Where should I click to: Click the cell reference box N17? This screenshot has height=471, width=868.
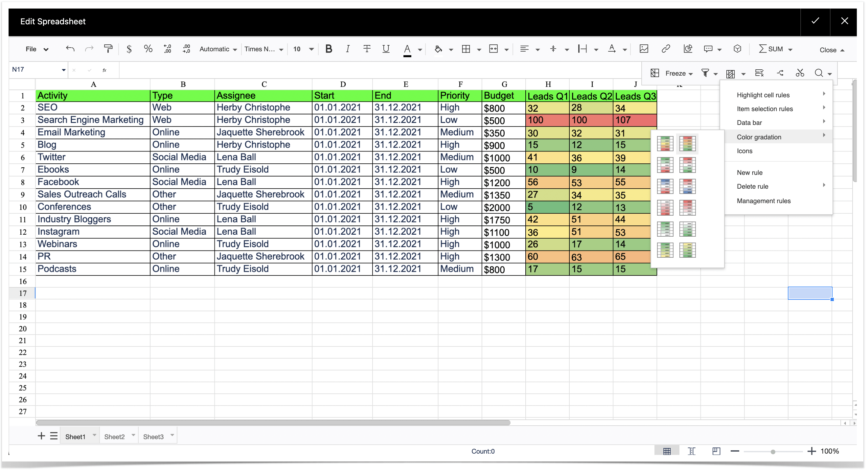38,70
